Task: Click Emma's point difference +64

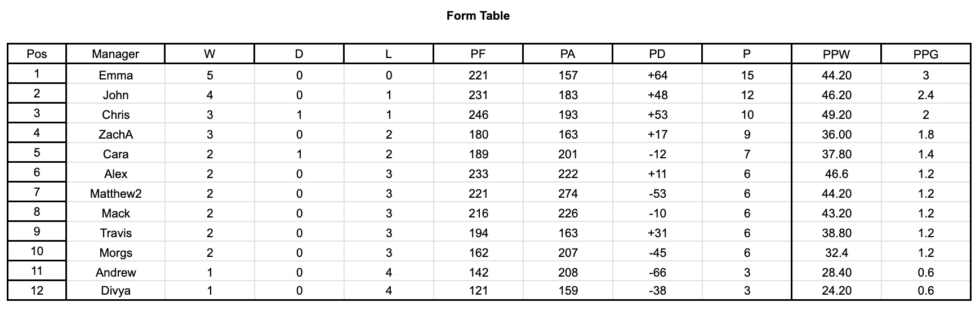Action: 657,75
